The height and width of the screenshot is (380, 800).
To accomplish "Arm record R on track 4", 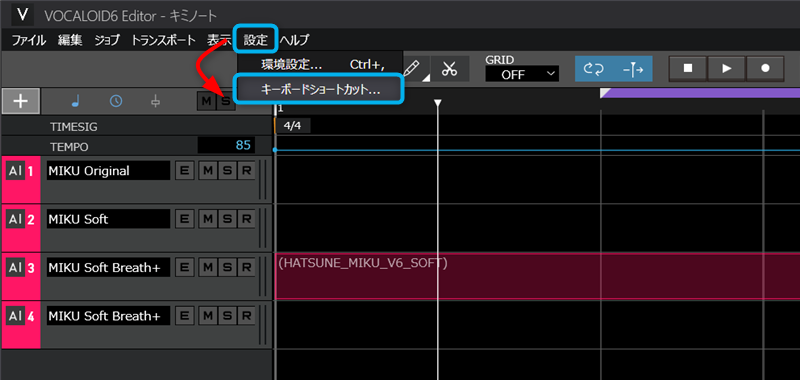I will click(246, 316).
